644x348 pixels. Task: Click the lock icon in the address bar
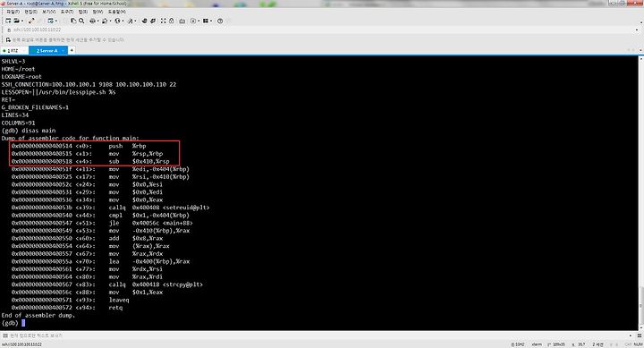9,30
